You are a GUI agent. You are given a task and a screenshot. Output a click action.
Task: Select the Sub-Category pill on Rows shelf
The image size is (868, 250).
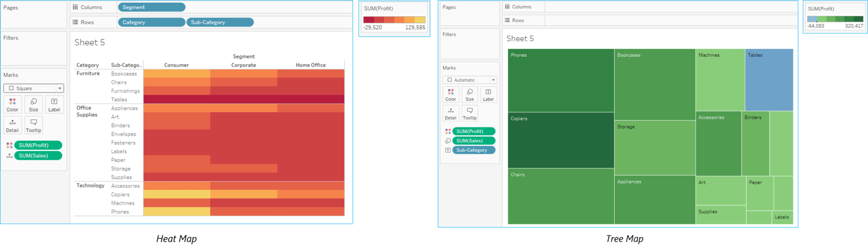pos(220,22)
